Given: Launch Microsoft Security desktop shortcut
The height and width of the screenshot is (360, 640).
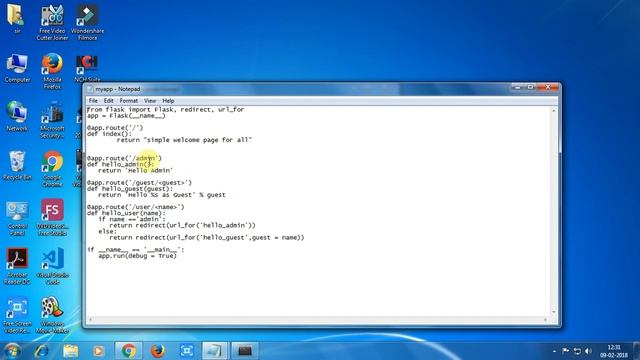Looking at the screenshot, I should (x=52, y=120).
